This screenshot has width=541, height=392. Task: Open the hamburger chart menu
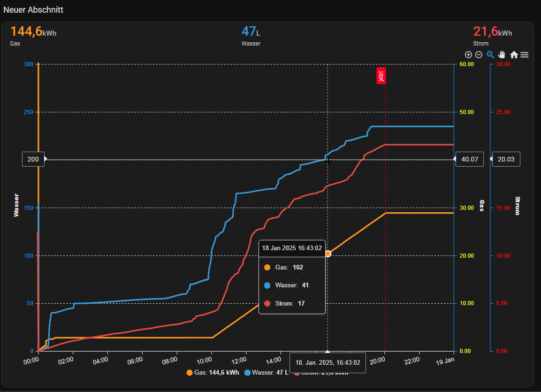pos(525,54)
